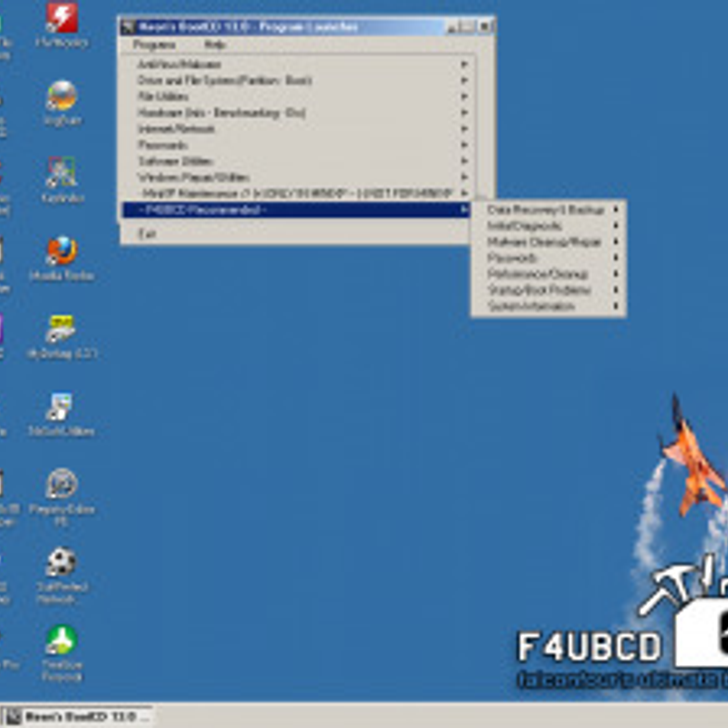Open the Help menu in the launcher
728x728 pixels.
(x=215, y=45)
